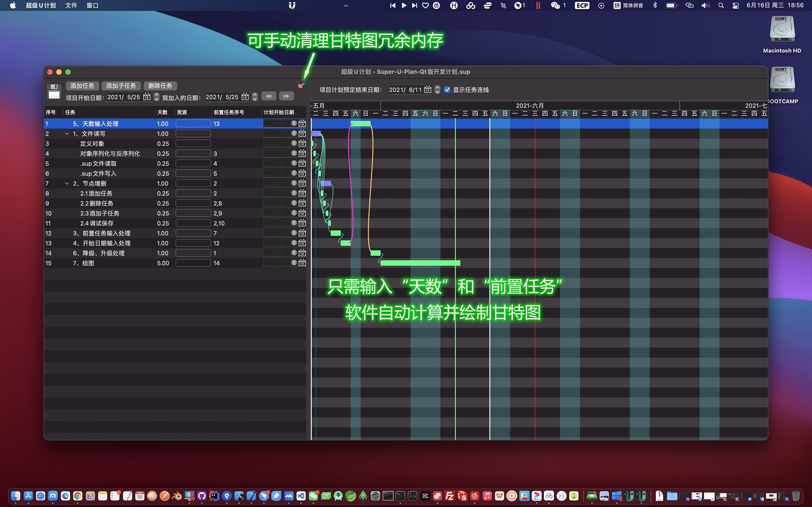Click warning icon in 定义对象 row
Image resolution: width=812 pixels, height=507 pixels.
(294, 143)
